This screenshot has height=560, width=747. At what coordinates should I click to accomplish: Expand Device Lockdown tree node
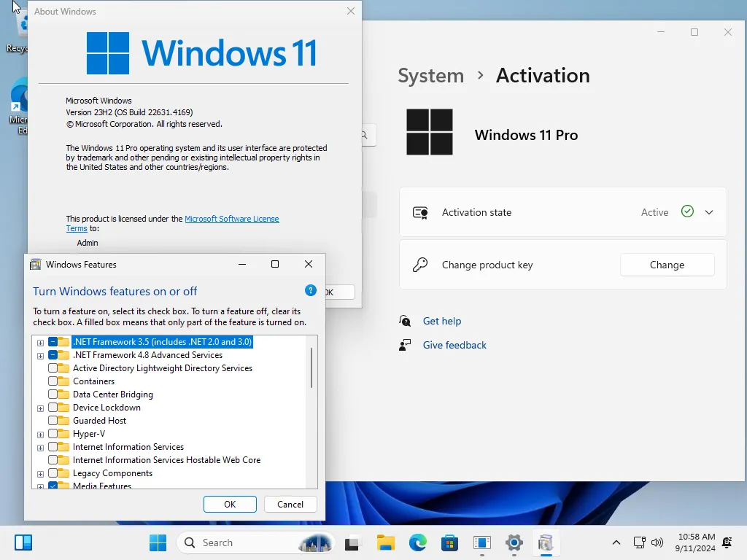pyautogui.click(x=41, y=408)
